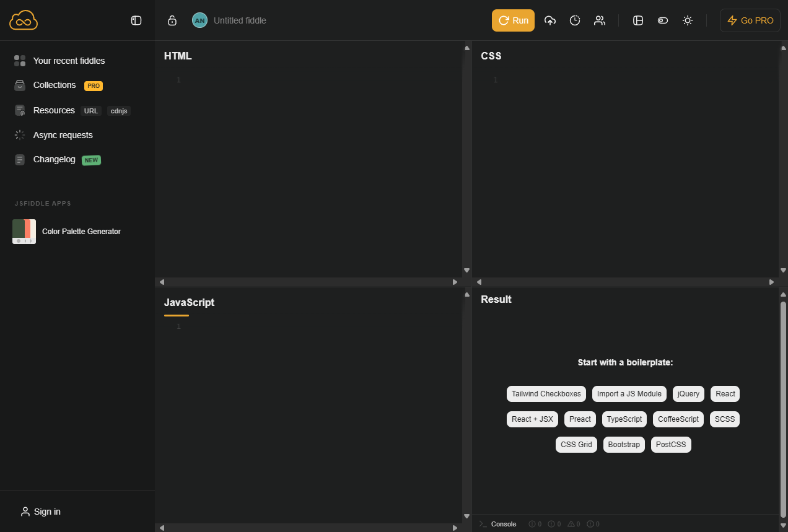The width and height of the screenshot is (788, 532).
Task: Switch theme using the sun icon
Action: coord(688,20)
